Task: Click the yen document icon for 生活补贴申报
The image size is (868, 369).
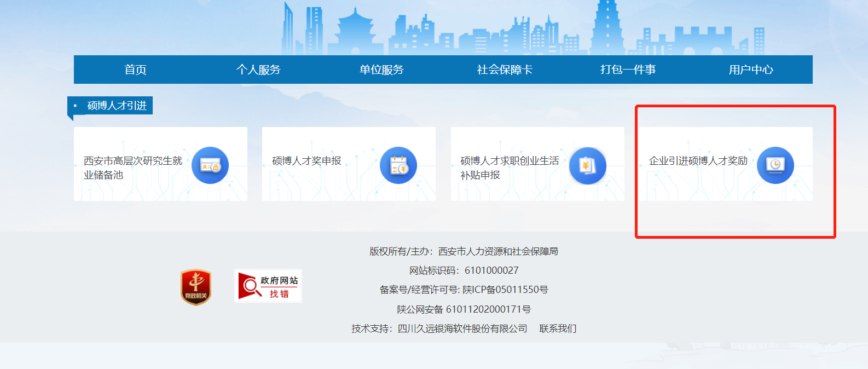Action: [x=587, y=165]
